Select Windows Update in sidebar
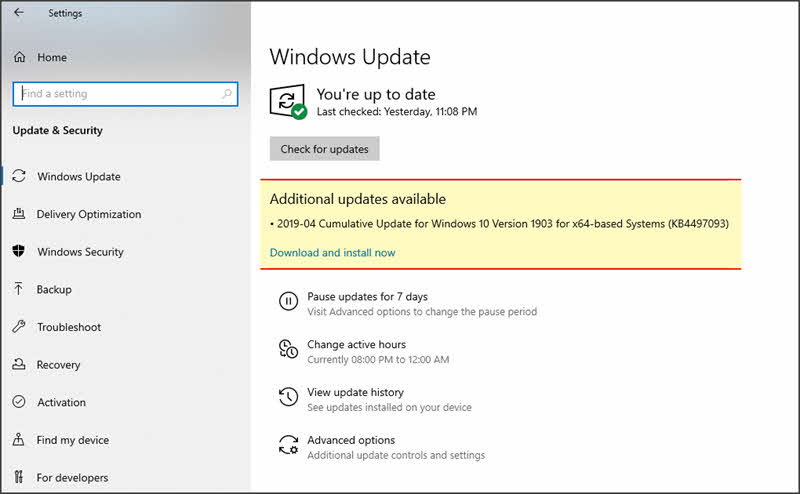The height and width of the screenshot is (494, 800). [x=79, y=177]
